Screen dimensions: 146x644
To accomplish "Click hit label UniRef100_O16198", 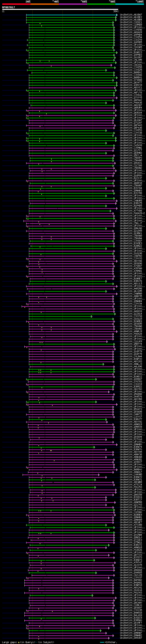I will point(131,254).
